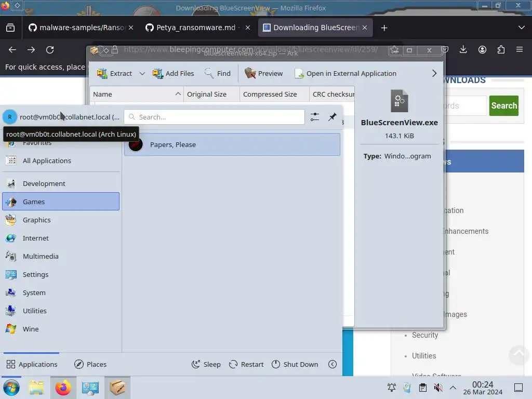Select Internet category
The width and height of the screenshot is (532, 399).
click(61, 238)
